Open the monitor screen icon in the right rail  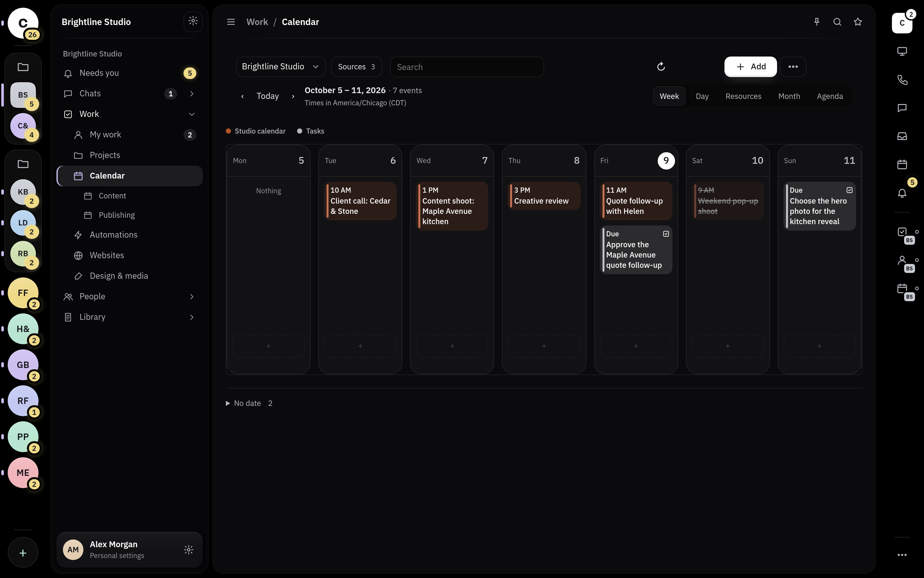click(x=902, y=51)
